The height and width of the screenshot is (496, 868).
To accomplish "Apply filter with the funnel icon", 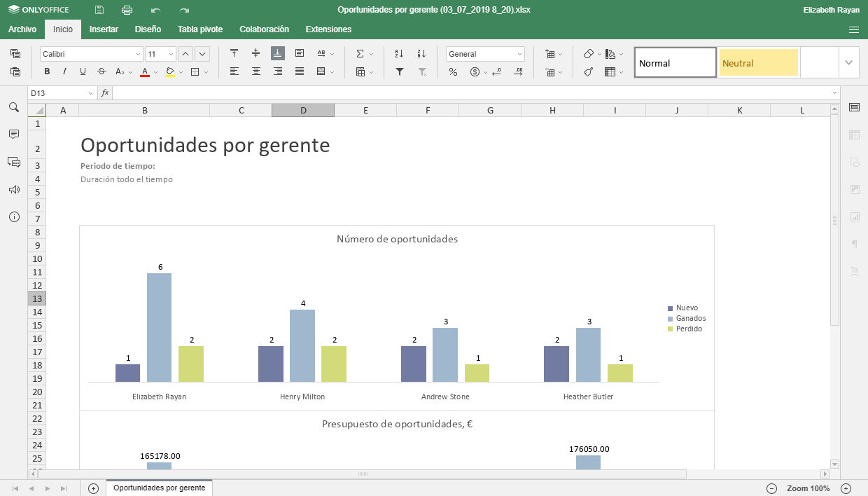I will 399,71.
